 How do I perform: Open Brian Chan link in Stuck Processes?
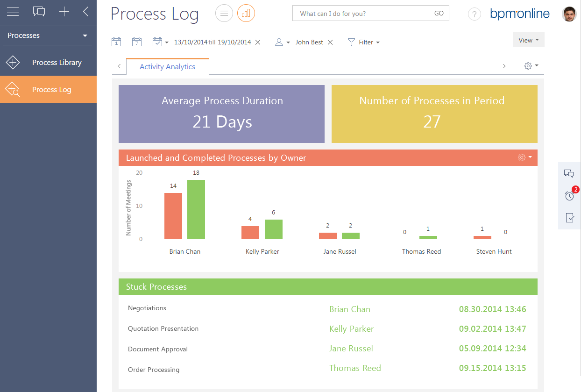[x=349, y=309]
